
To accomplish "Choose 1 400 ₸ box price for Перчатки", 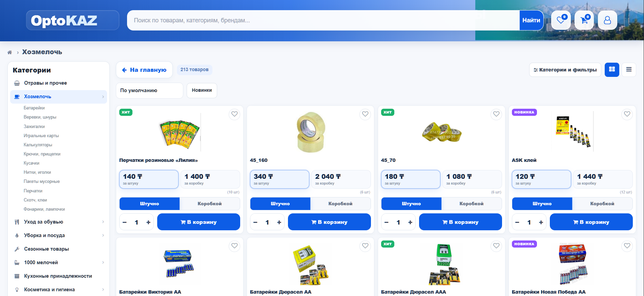I will pos(210,179).
